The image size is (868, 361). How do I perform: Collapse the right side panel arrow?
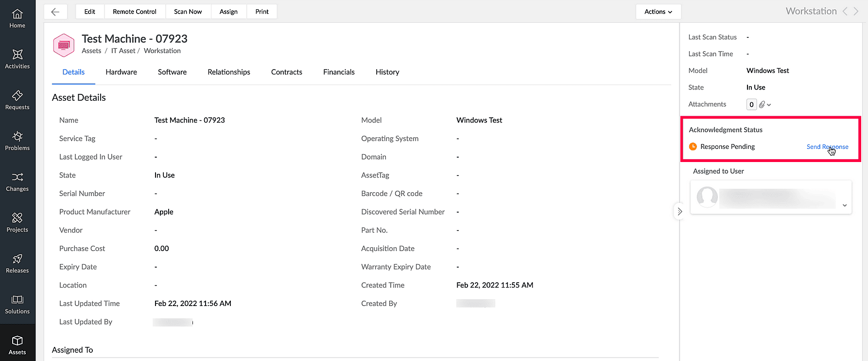(679, 212)
